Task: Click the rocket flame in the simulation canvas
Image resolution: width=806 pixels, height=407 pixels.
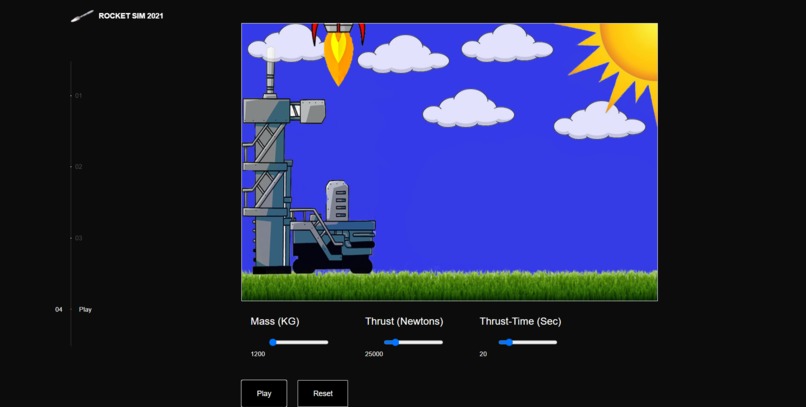Action: click(339, 59)
